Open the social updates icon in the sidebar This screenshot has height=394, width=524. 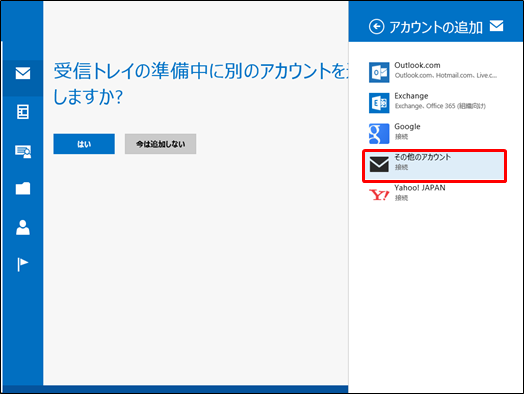click(23, 151)
